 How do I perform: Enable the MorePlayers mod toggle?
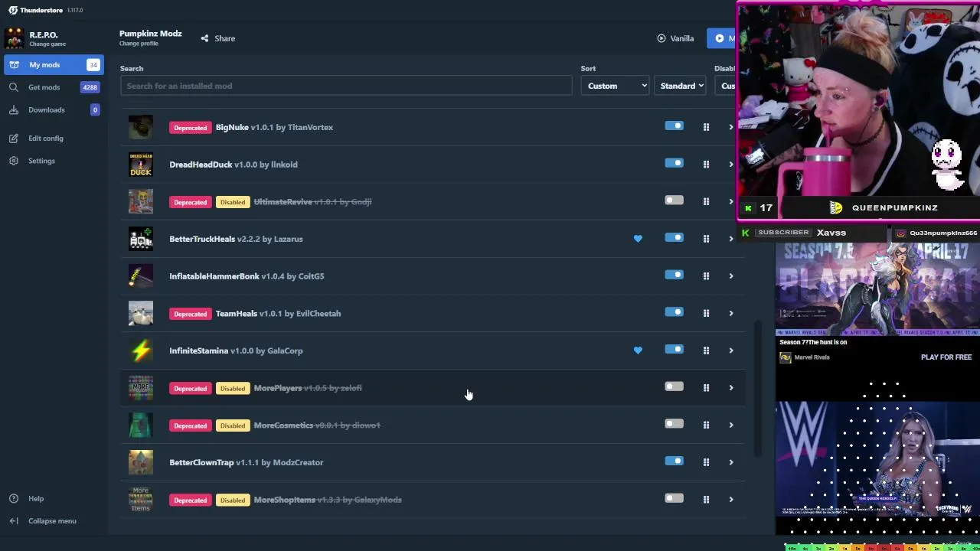[674, 386]
